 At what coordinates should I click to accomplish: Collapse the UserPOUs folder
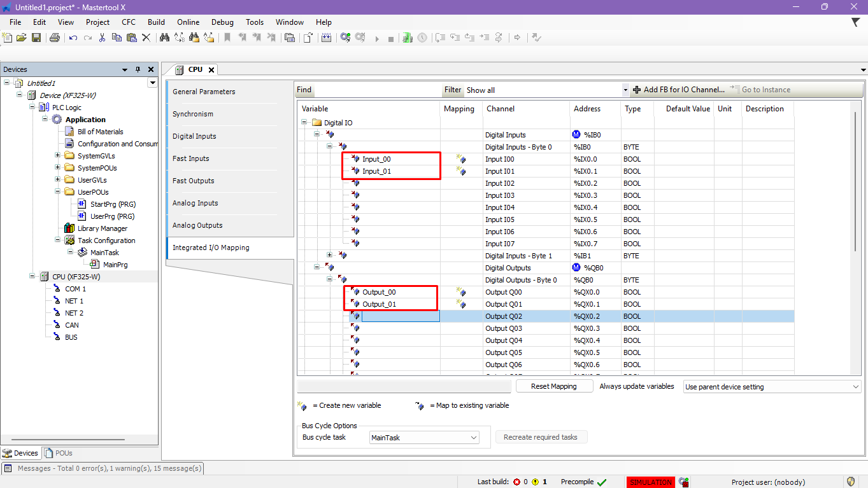point(57,192)
